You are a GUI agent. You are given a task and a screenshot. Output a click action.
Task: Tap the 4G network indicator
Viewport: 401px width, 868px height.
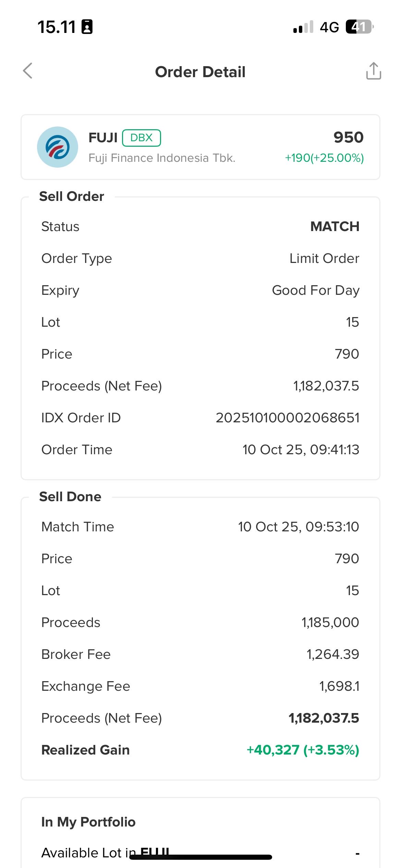pyautogui.click(x=329, y=27)
